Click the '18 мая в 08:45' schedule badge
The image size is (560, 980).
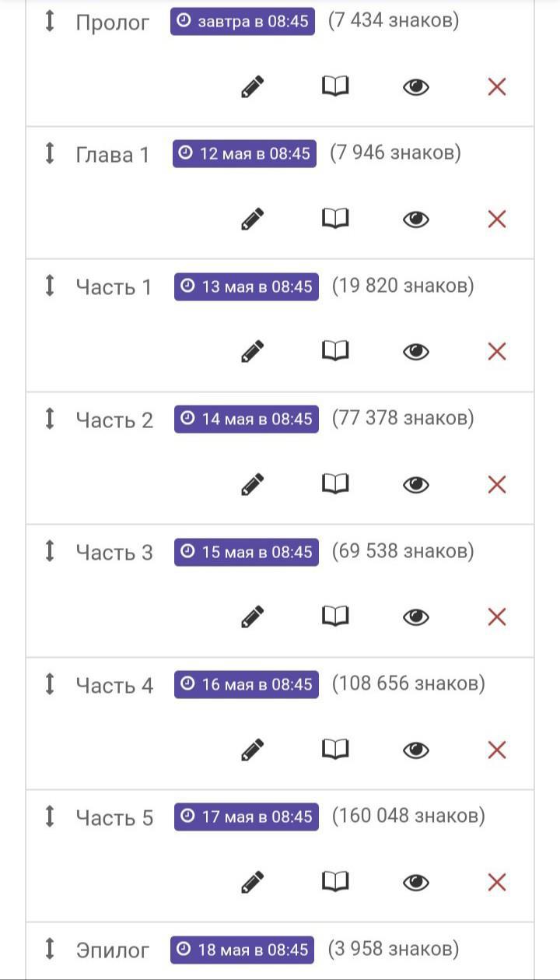[x=243, y=950]
